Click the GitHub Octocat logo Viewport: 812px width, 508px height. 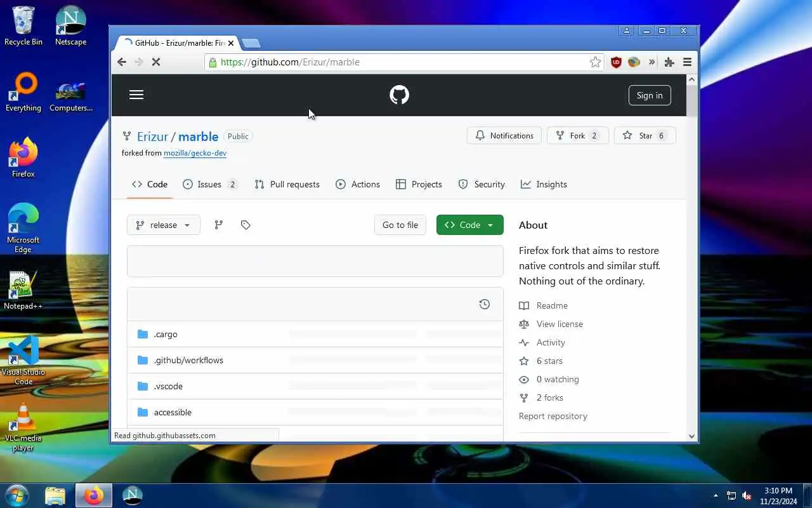(x=399, y=95)
